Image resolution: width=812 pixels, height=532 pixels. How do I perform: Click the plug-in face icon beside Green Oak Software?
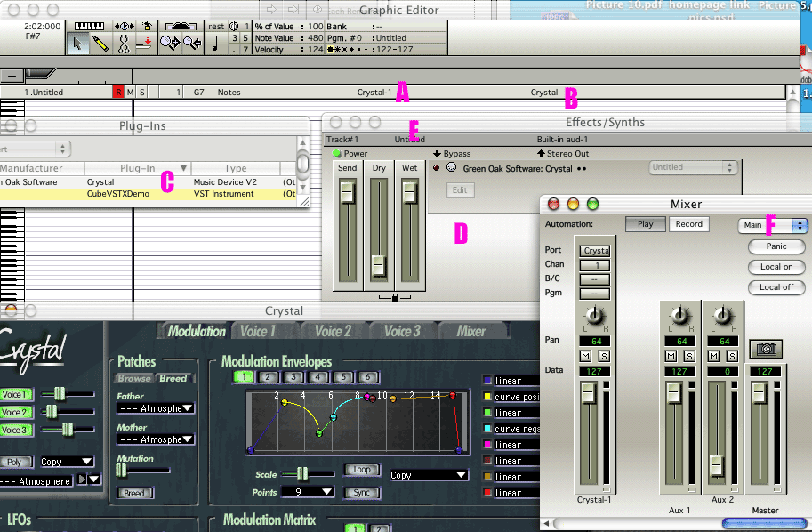(x=452, y=167)
